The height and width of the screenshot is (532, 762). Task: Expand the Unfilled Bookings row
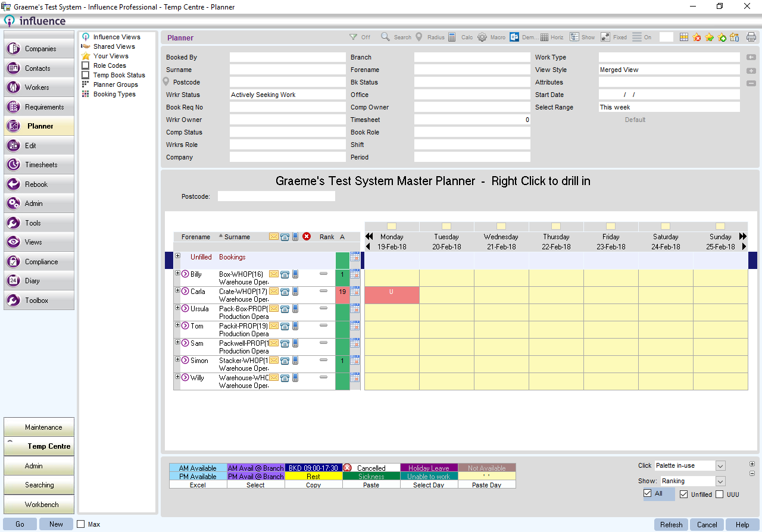coord(177,256)
